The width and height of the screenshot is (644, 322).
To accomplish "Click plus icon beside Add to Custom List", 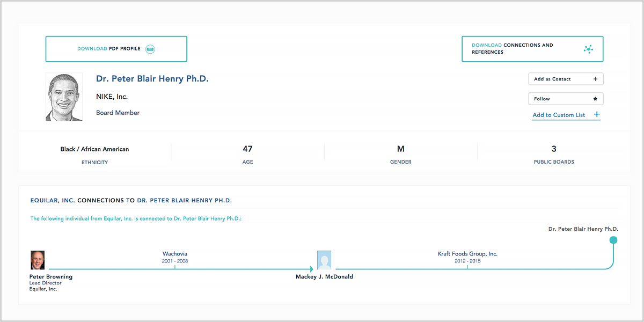I will (x=597, y=114).
